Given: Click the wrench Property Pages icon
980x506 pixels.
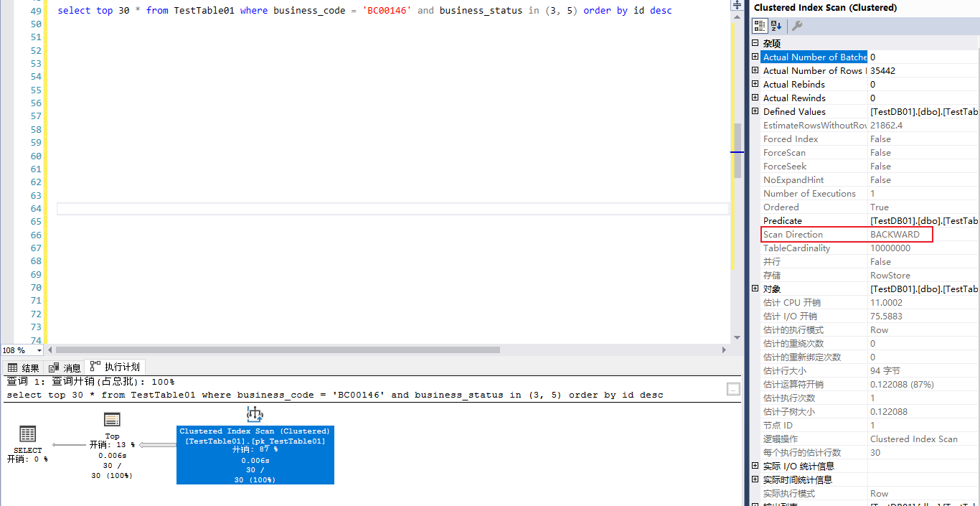Looking at the screenshot, I should (x=797, y=26).
